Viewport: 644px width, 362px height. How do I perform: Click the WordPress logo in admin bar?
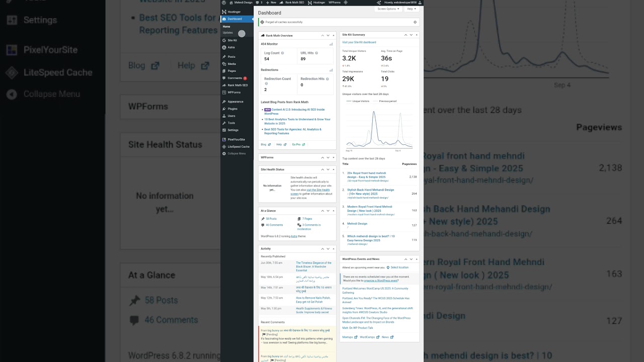click(224, 3)
